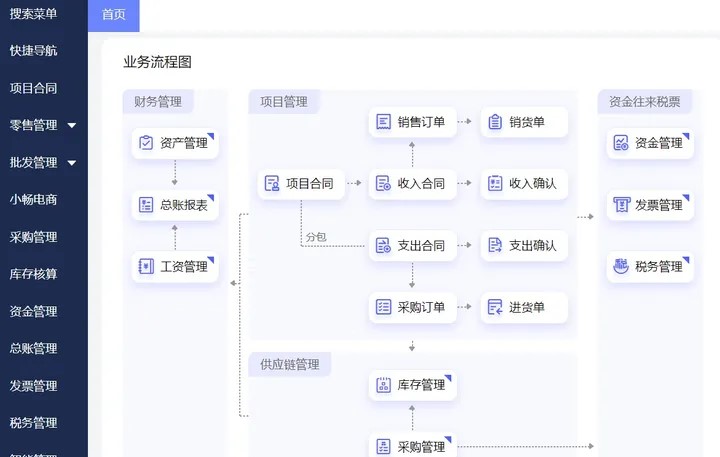Open the 收入合同 flow node

412,183
